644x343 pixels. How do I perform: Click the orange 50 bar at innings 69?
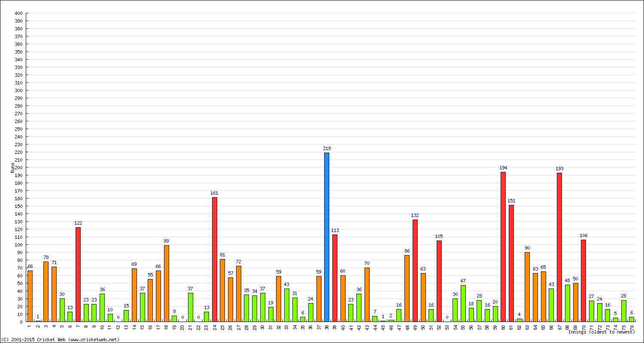[576, 302]
